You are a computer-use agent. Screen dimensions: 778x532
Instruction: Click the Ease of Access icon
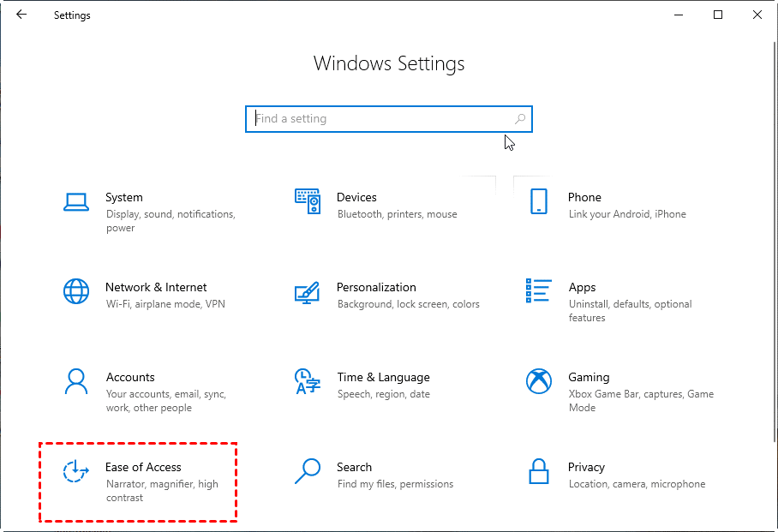coord(76,471)
